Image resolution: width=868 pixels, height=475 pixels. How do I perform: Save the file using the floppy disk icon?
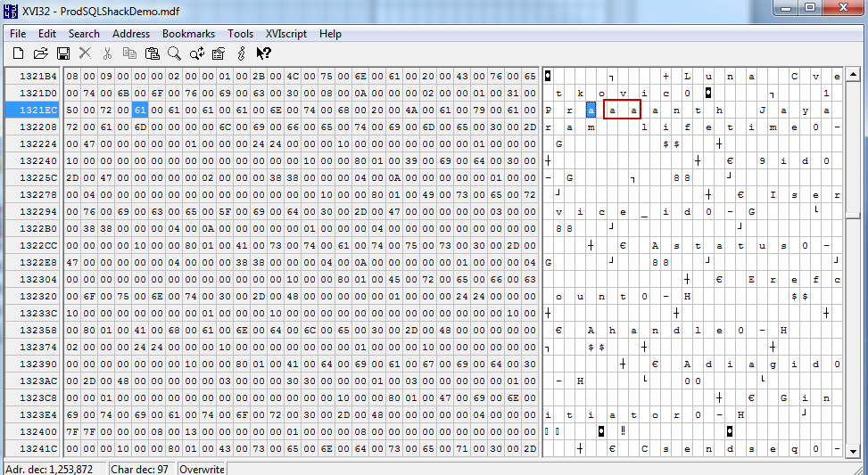(x=63, y=54)
